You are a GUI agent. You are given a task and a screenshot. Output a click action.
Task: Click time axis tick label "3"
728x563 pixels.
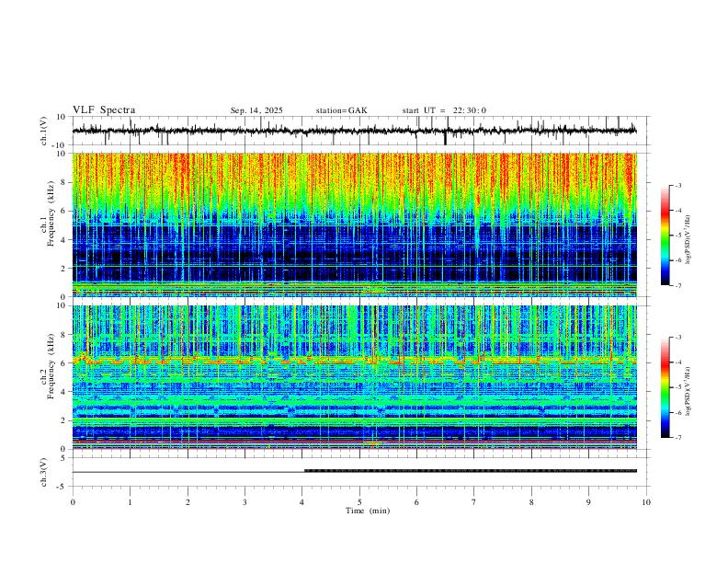pos(245,502)
